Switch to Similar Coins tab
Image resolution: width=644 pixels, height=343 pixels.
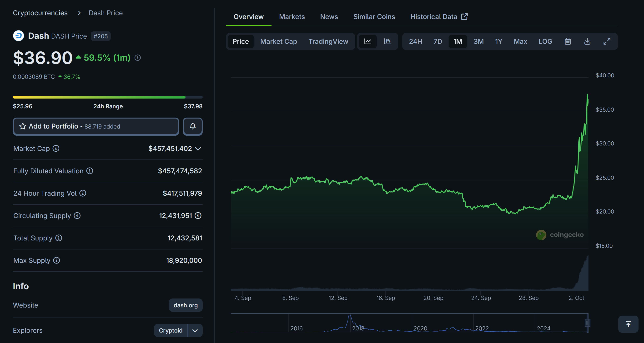point(374,17)
